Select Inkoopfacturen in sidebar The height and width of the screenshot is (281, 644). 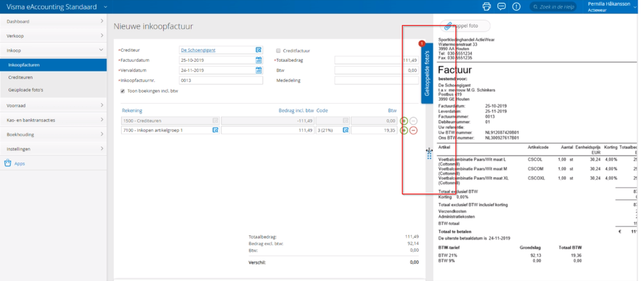[x=54, y=64]
